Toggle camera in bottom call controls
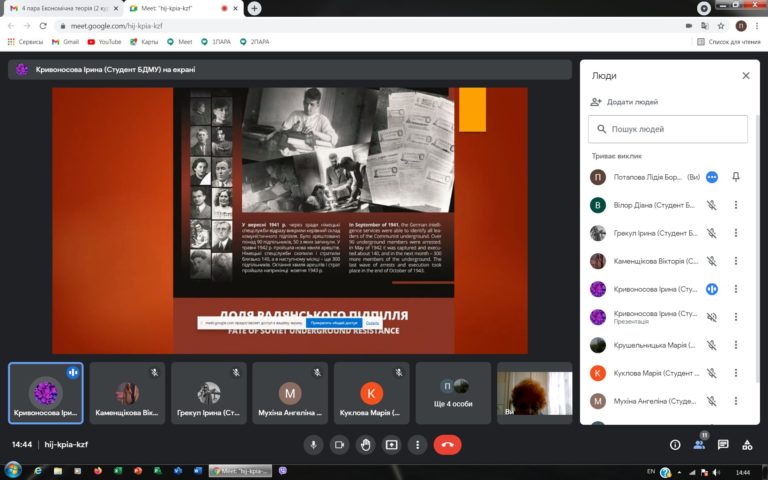Screen dimensions: 768x480 339,445
